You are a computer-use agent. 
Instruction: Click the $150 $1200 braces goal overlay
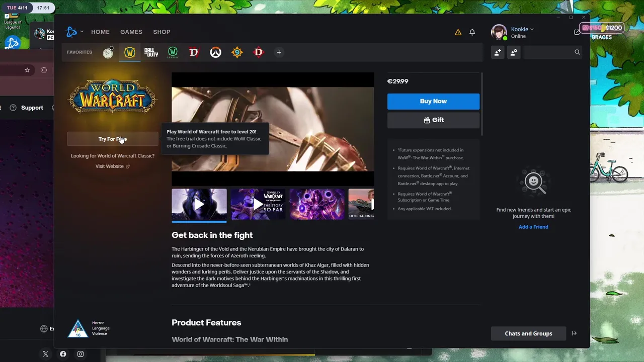click(x=602, y=32)
